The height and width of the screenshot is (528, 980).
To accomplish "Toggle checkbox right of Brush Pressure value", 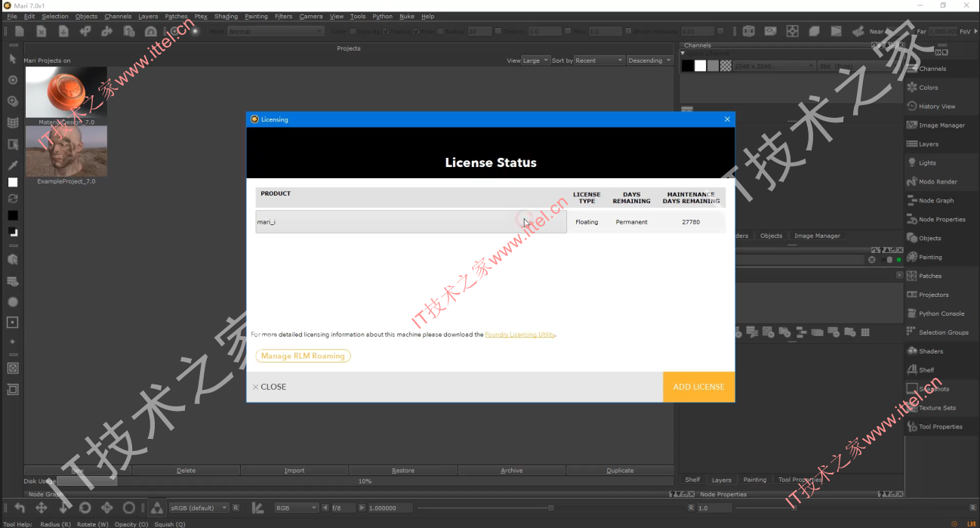I will click(720, 31).
